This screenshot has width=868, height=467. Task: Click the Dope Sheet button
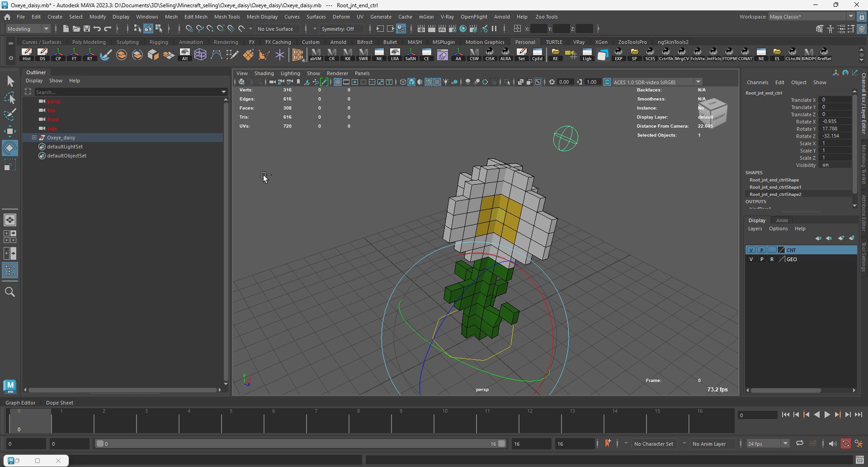(60, 402)
